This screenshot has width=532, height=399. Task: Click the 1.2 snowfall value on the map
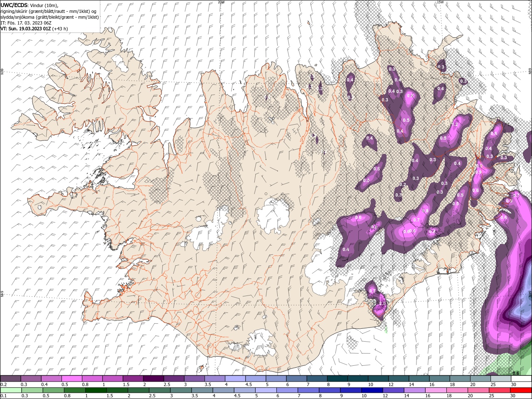pos(455,124)
